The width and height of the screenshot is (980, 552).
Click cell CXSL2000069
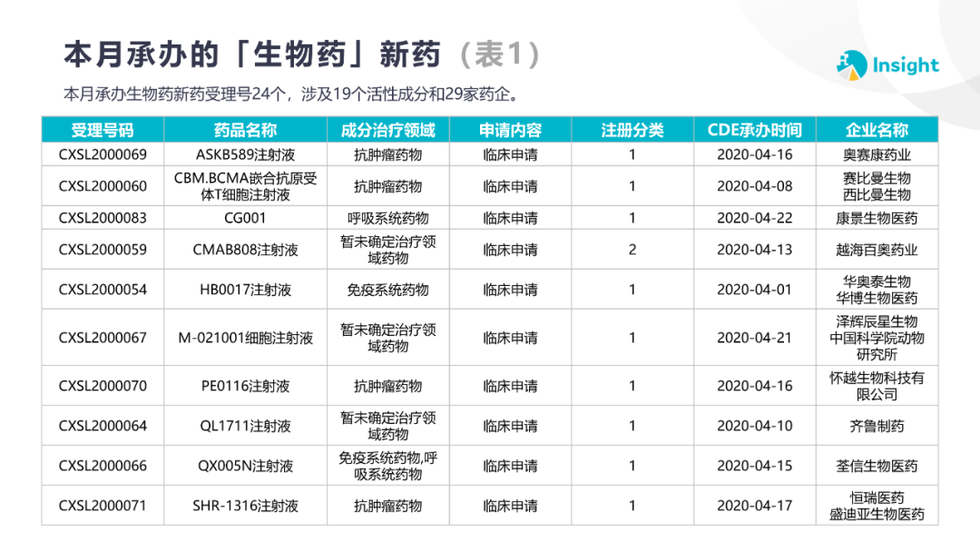coord(103,154)
